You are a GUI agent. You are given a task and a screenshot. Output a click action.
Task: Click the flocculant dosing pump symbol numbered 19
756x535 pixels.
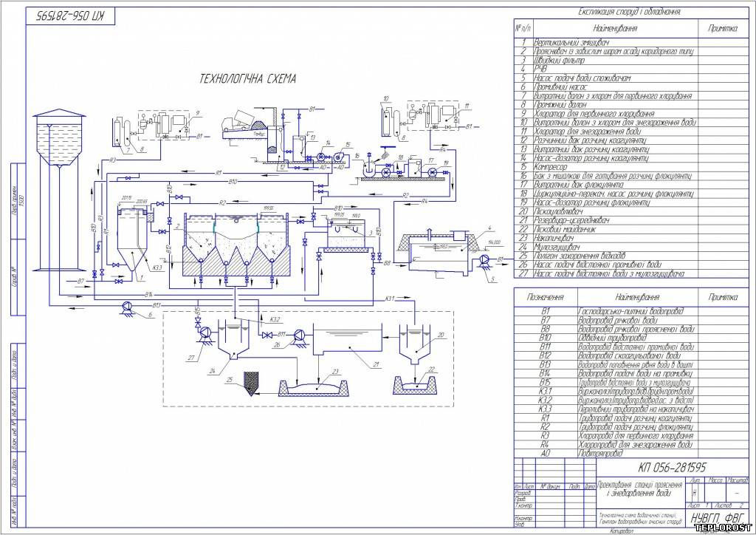433,173
